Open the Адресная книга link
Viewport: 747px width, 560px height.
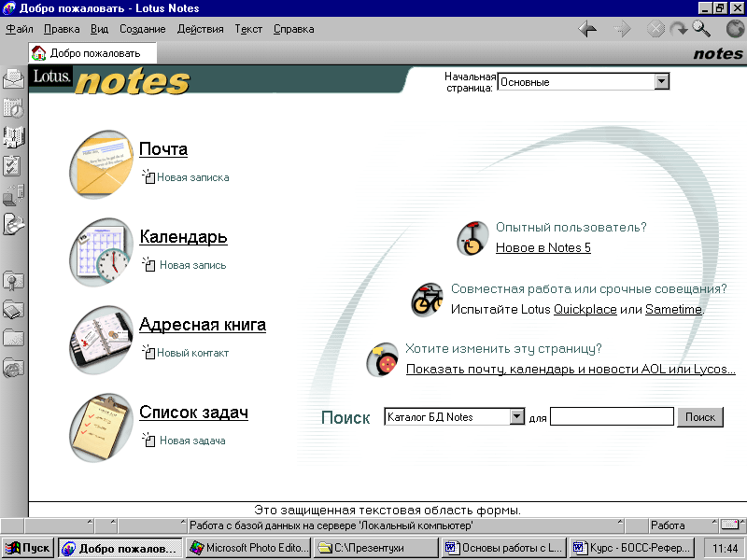203,324
